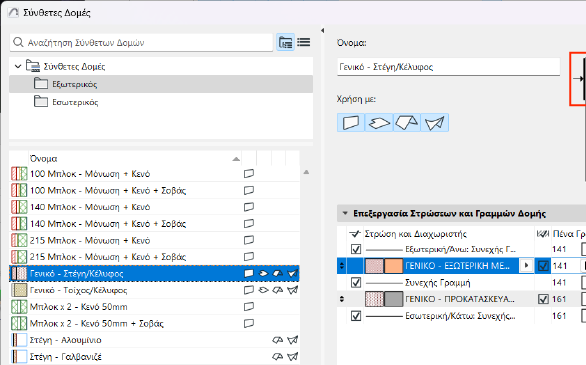Select Στέγη - Αλουμίνιο composite
This screenshot has height=365, width=586.
coord(154,340)
